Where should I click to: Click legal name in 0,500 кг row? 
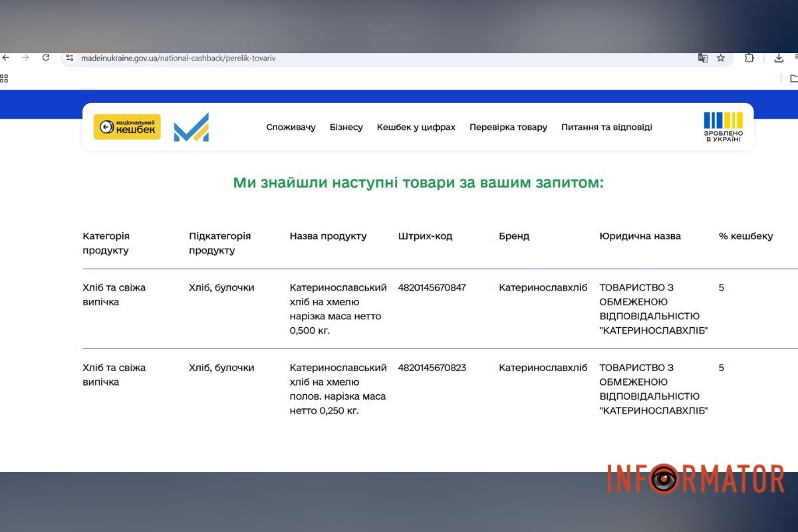(x=654, y=309)
